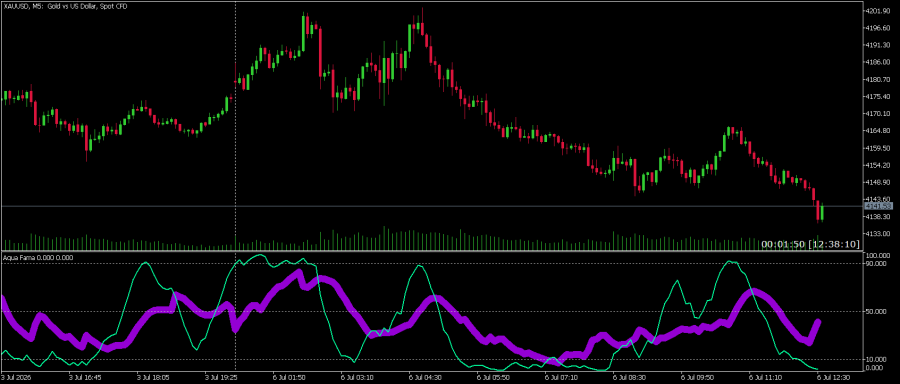Click the 6 Jul 05:50 time axis label
The width and height of the screenshot is (900, 384).
point(493,378)
